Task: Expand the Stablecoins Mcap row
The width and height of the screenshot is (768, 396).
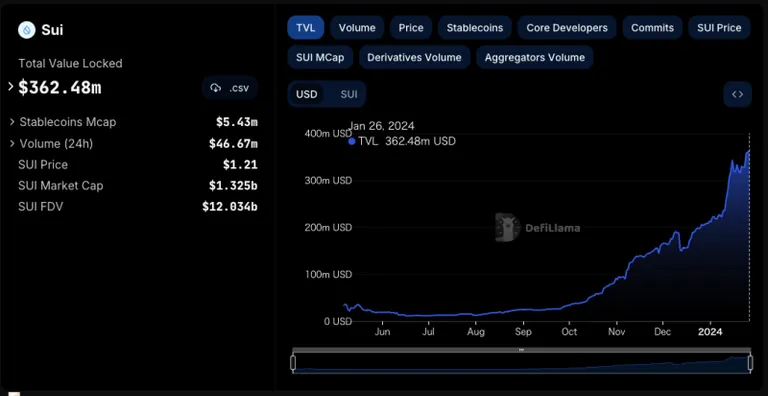Action: click(x=12, y=122)
